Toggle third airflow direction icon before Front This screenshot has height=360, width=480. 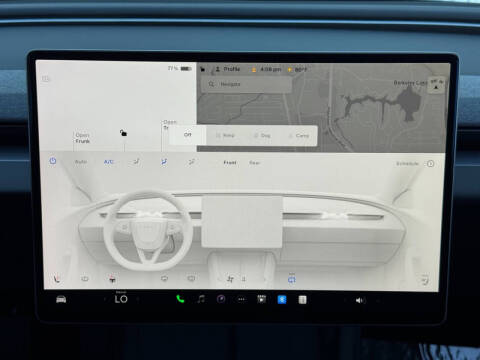pos(191,162)
